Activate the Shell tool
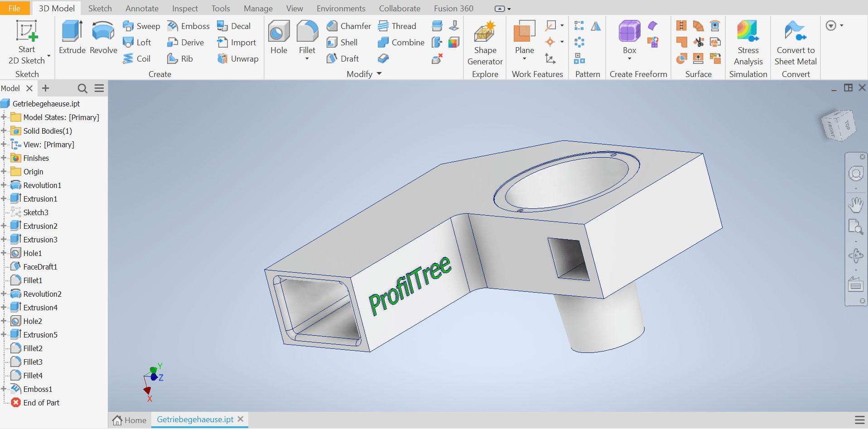 click(342, 43)
